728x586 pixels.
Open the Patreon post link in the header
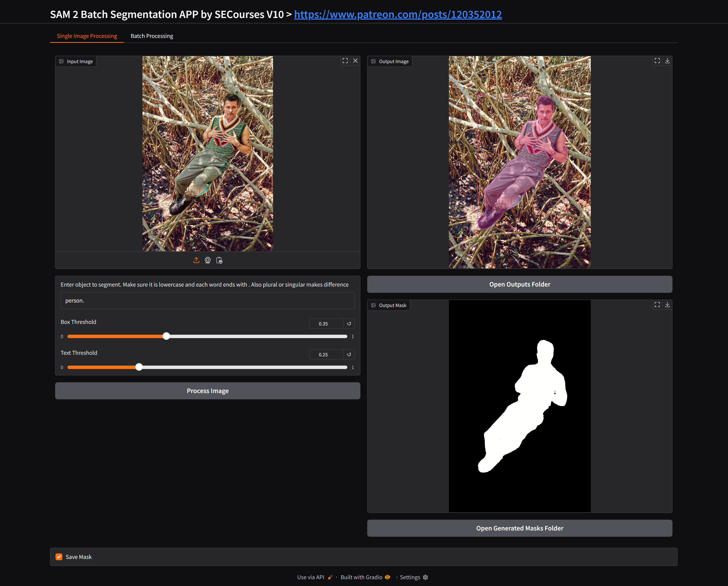(398, 15)
